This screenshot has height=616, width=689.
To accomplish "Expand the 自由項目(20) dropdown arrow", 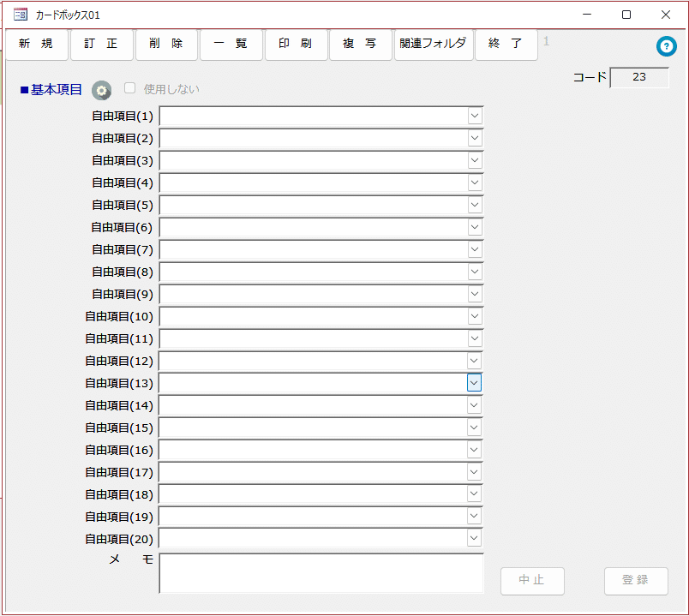I will coord(474,538).
